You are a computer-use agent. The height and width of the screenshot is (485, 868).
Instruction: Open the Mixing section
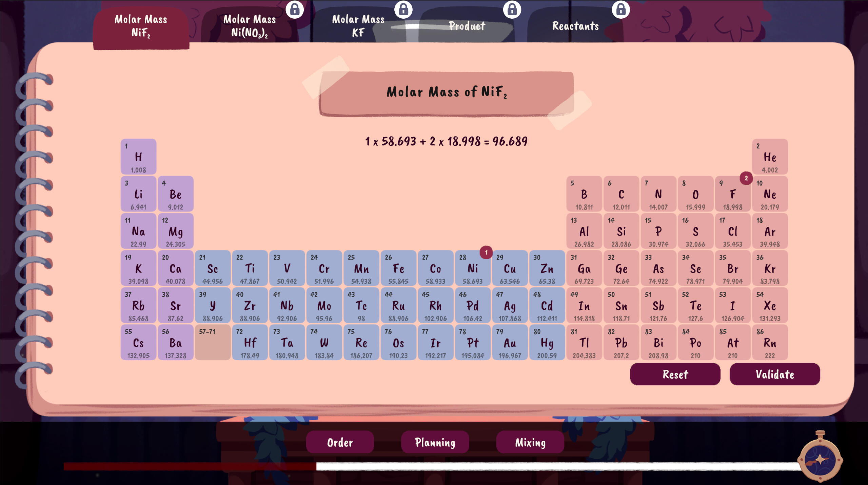(530, 442)
